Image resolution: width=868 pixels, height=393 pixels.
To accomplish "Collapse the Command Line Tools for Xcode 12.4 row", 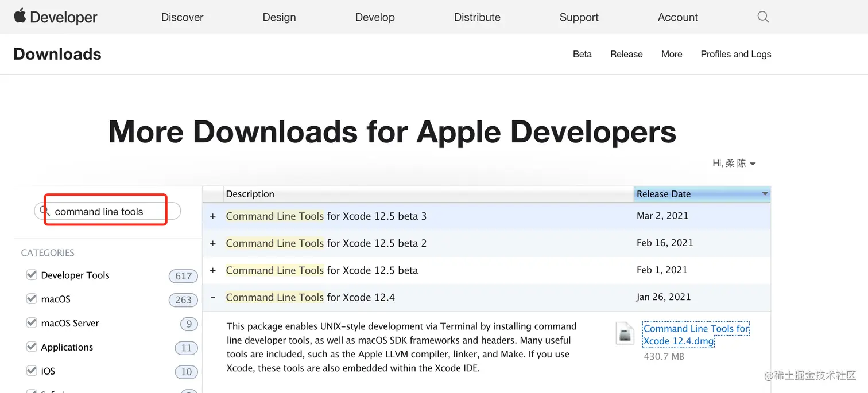I will coord(213,297).
